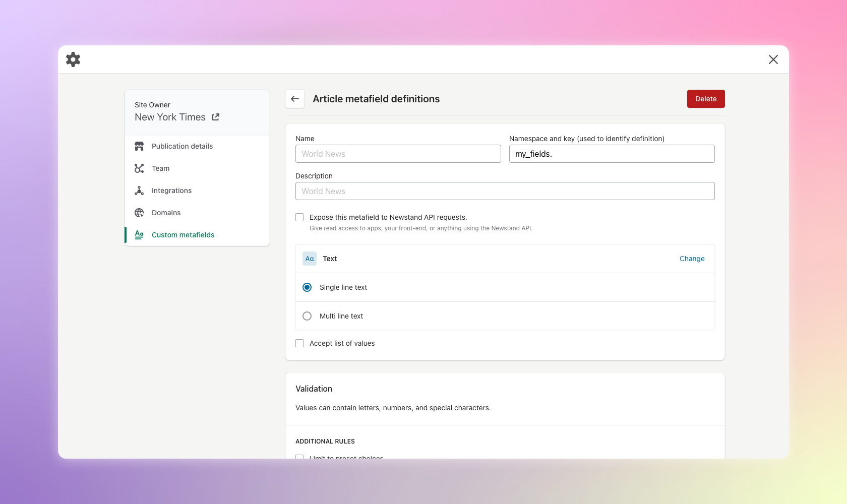Screen dimensions: 847x504
Task: Check Accept list of values
Action: [299, 343]
